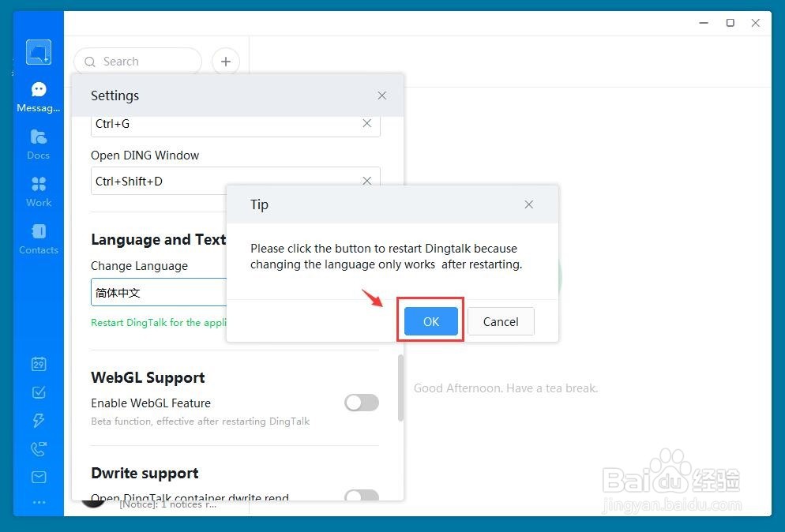Open the Messages section in sidebar
785x532 pixels.
pyautogui.click(x=39, y=98)
